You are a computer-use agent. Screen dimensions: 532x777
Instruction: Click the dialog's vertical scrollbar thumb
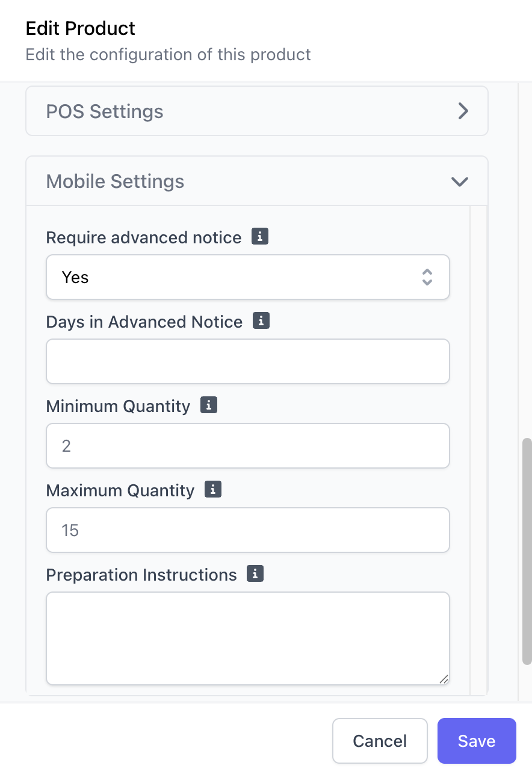click(527, 551)
